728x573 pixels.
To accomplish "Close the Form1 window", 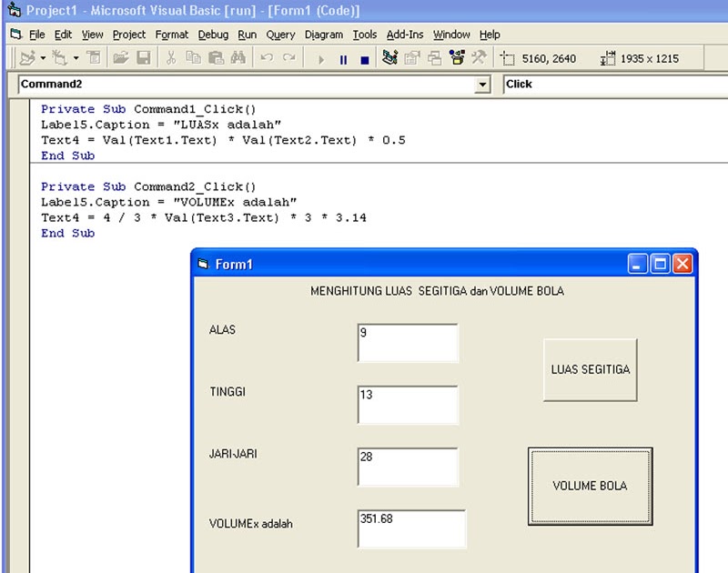I will coord(682,265).
